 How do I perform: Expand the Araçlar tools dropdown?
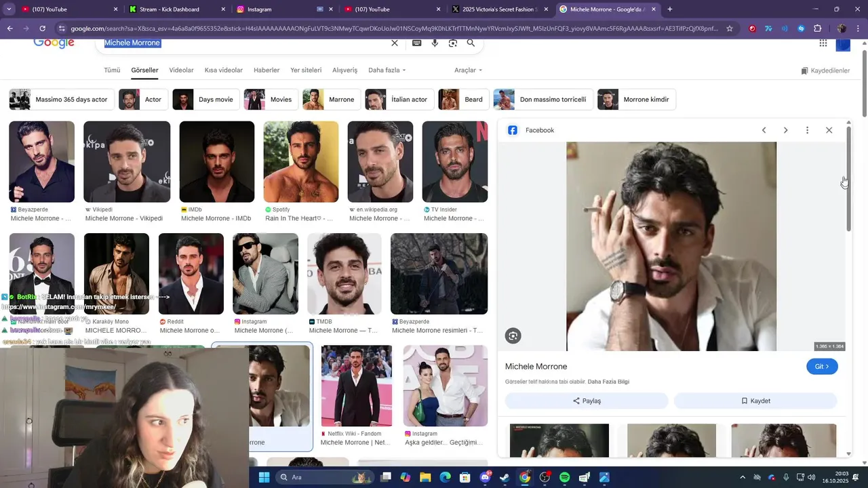pos(468,70)
